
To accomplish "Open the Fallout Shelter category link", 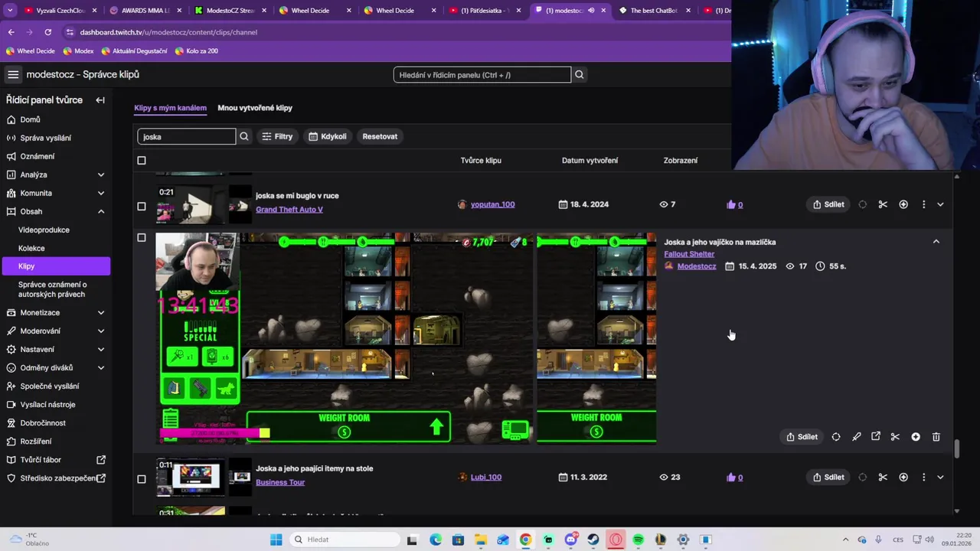I will coord(689,254).
